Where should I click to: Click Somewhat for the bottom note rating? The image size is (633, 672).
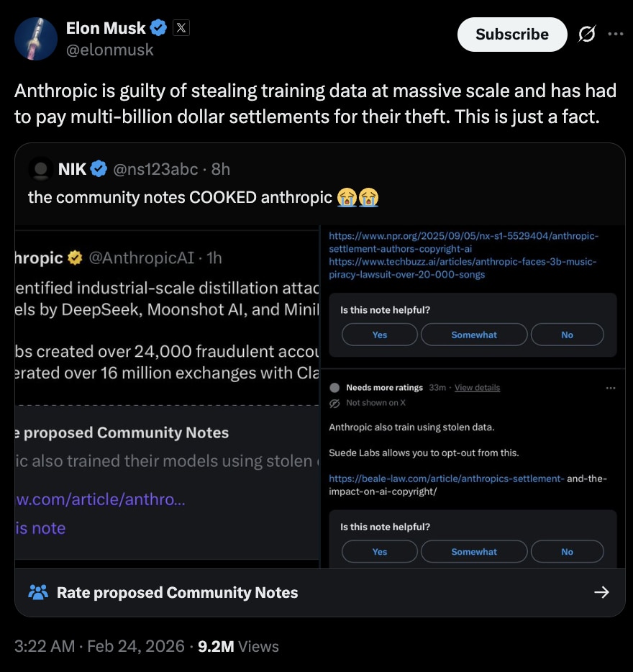click(473, 551)
